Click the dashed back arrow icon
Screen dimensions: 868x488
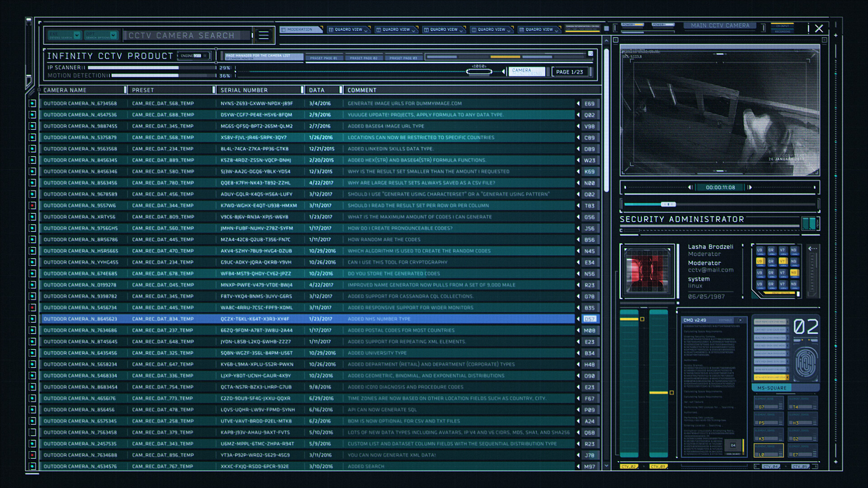point(812,249)
